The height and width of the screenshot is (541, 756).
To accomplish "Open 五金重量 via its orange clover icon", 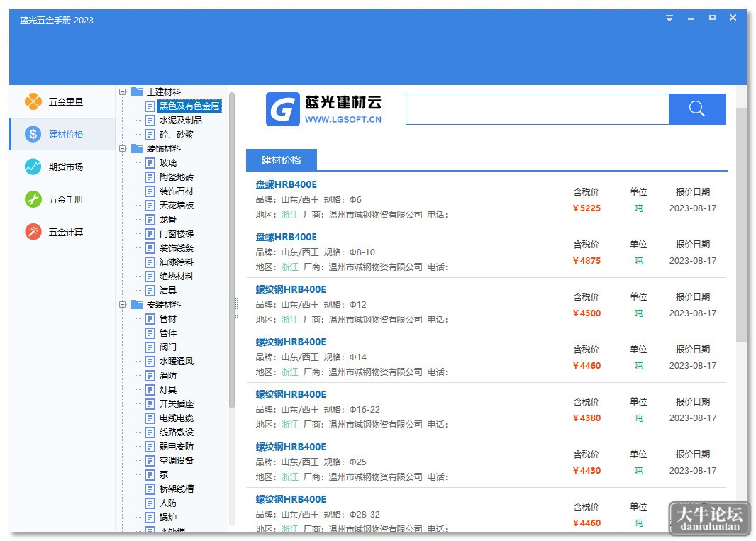I will (33, 101).
